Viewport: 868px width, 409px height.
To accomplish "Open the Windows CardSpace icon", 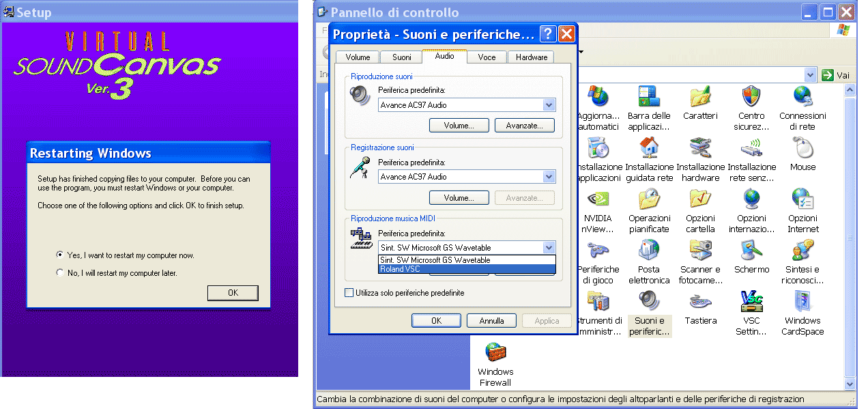I will [x=802, y=302].
